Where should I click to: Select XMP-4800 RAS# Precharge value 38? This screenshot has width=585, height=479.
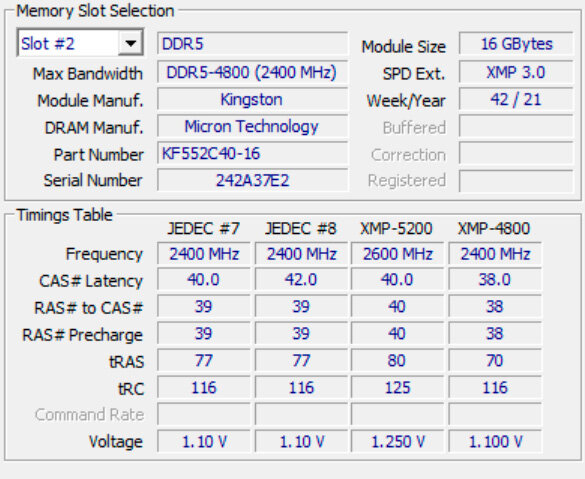point(495,334)
